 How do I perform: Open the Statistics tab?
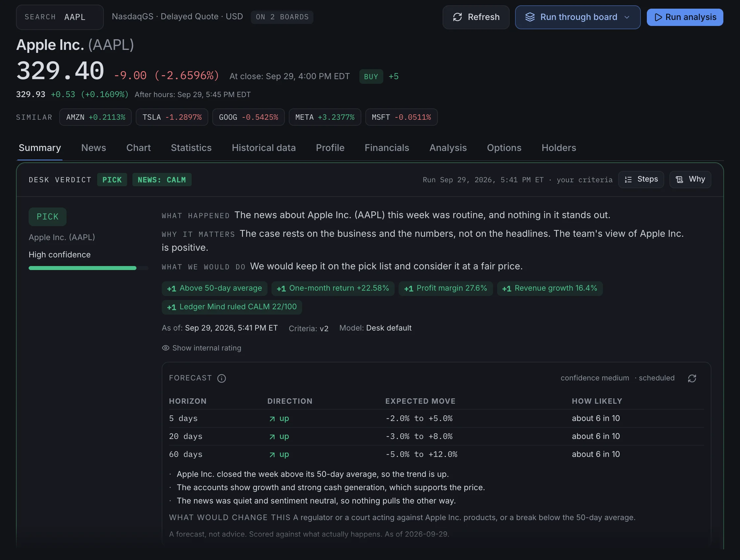point(191,148)
